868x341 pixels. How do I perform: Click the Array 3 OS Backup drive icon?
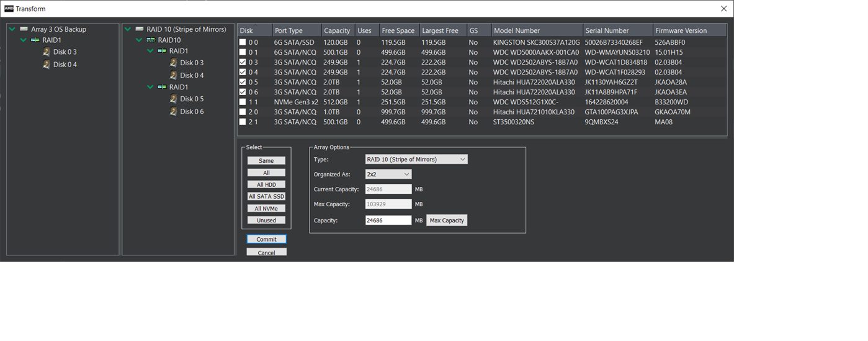click(24, 29)
